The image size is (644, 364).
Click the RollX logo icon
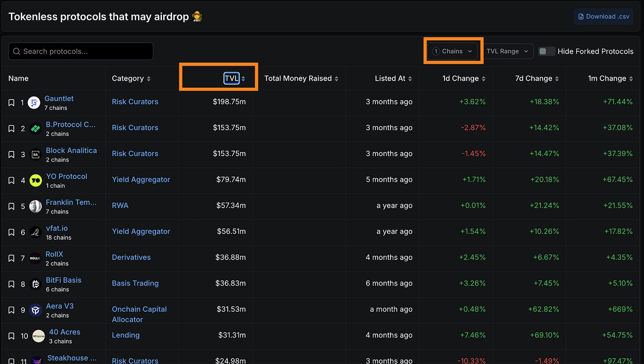tap(35, 258)
